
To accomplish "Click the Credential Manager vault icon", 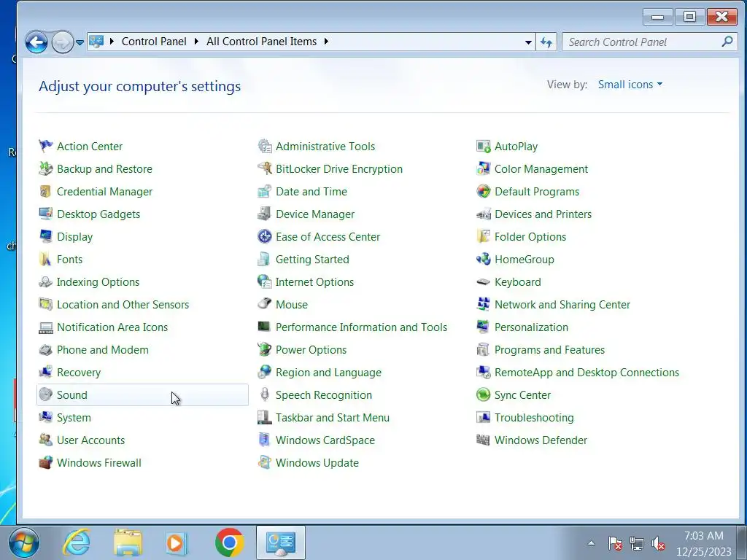I will pos(46,192).
